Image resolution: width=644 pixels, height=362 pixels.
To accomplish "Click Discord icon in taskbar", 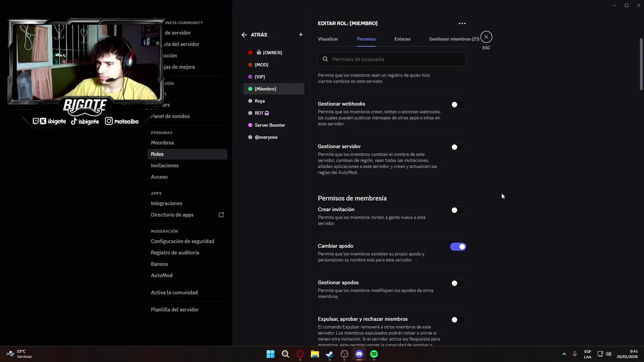I will click(x=359, y=354).
